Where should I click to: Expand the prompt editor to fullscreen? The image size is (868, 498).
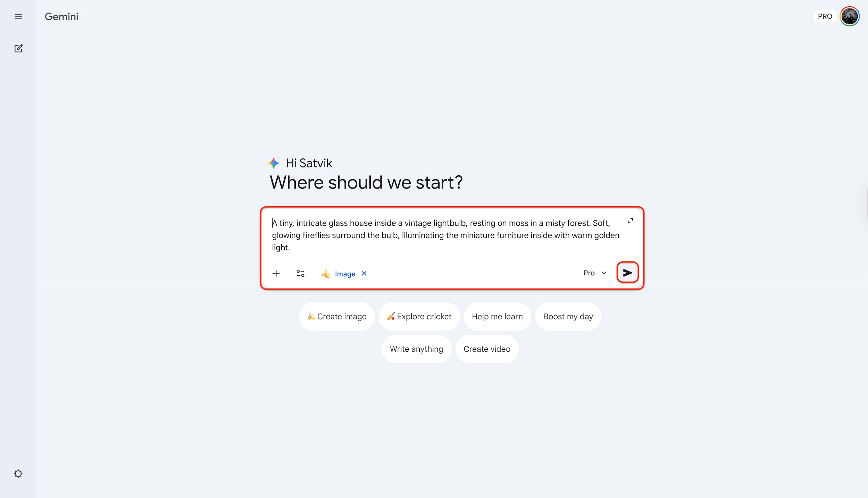click(x=631, y=220)
